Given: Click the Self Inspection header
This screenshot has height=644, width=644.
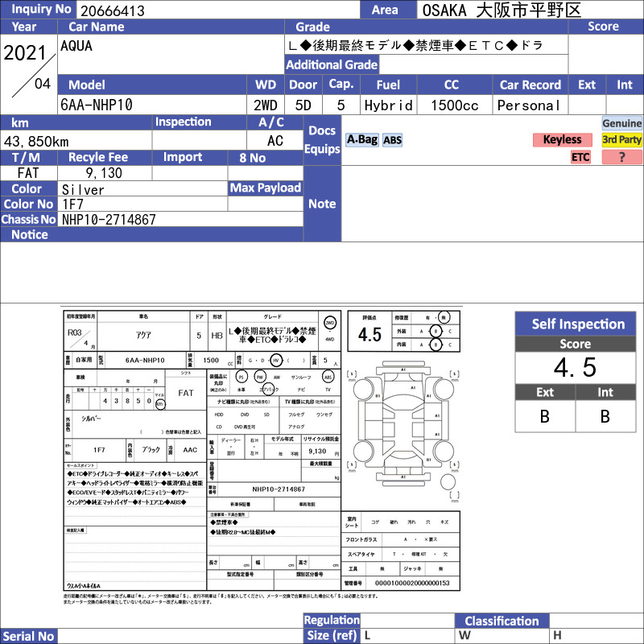Looking at the screenshot, I should coord(576,324).
